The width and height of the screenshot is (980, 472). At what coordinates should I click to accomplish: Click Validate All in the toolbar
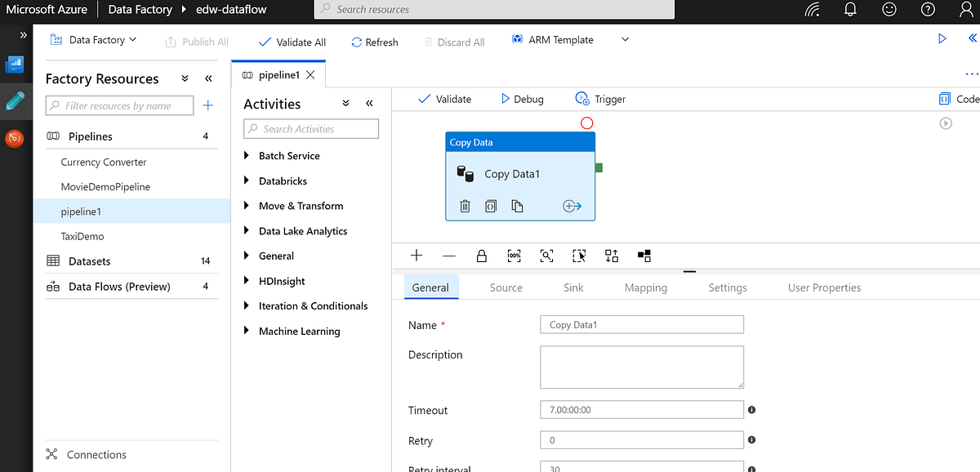(291, 42)
